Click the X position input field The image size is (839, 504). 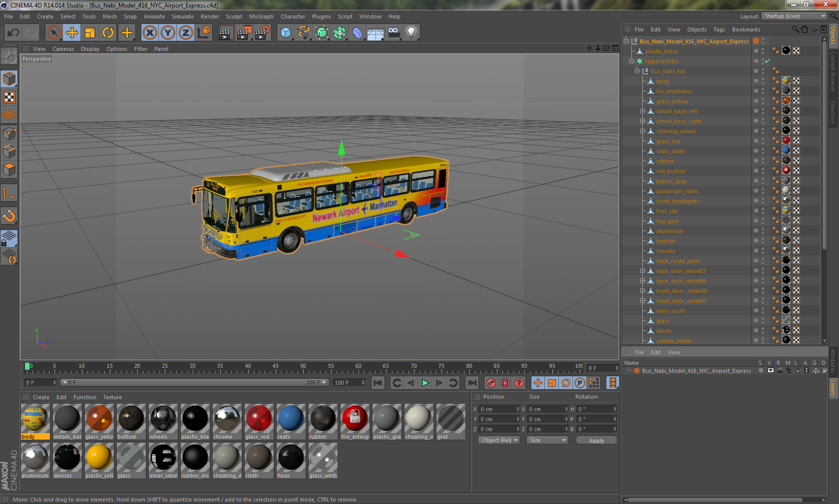[499, 409]
